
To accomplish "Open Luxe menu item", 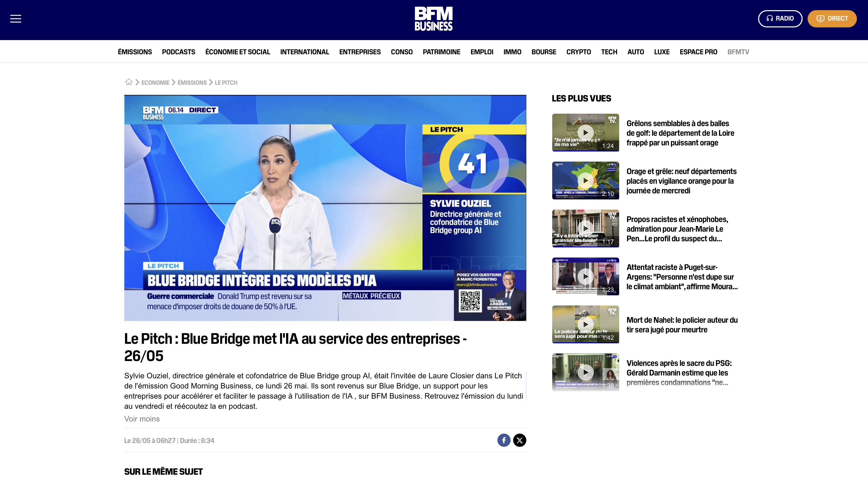I will coord(662,52).
